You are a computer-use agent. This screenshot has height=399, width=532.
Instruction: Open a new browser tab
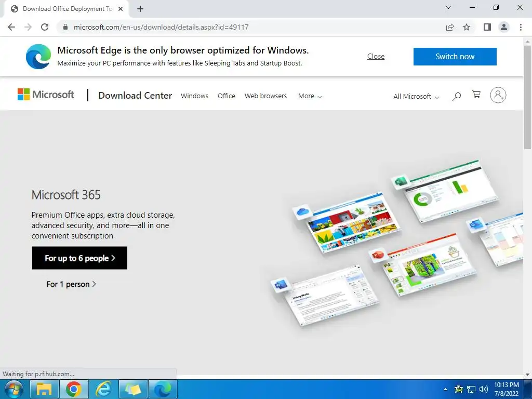(140, 9)
